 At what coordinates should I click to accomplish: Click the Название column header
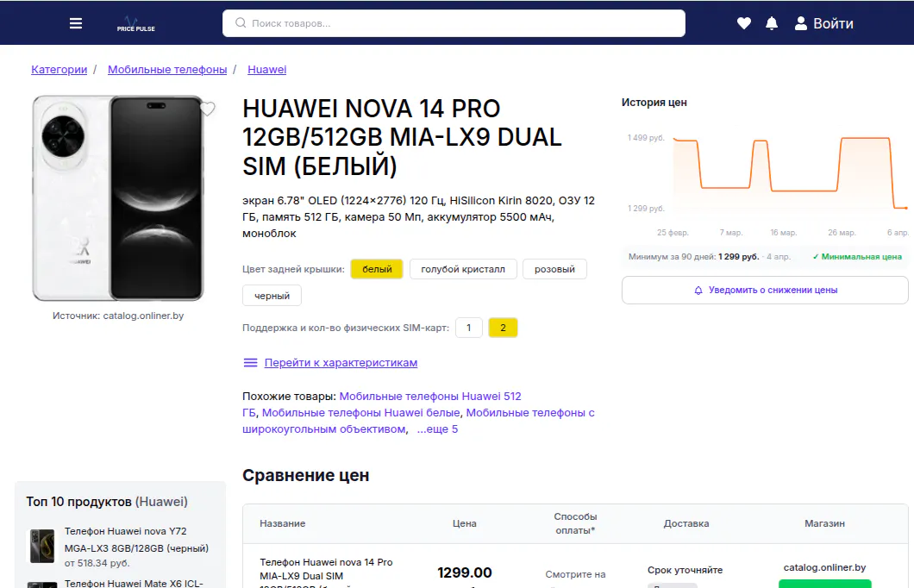282,523
